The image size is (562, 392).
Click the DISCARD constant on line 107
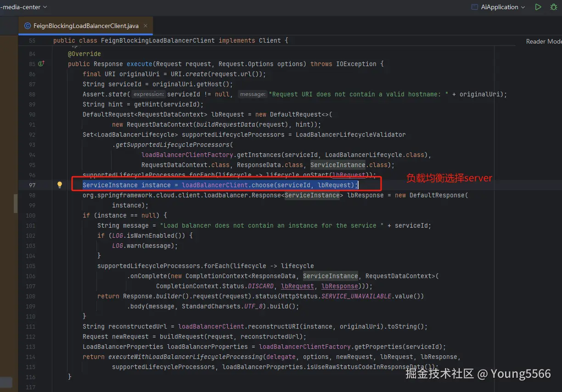(x=261, y=286)
